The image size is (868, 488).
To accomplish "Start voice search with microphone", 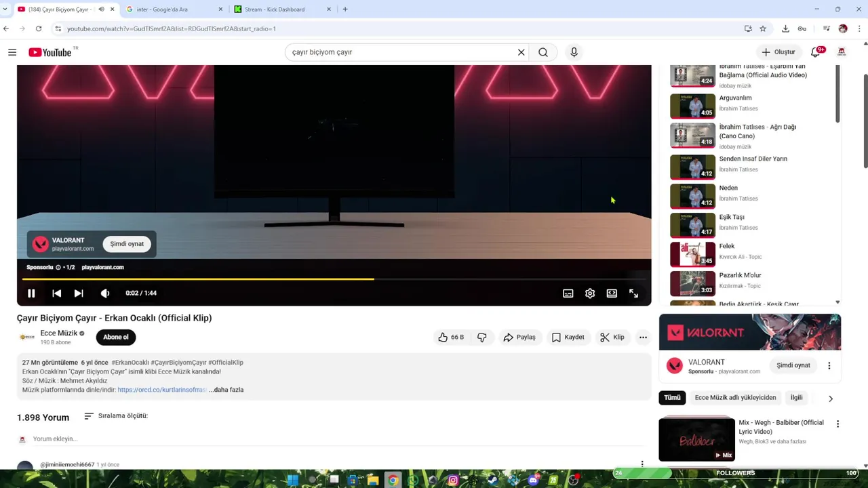I will 574,52.
